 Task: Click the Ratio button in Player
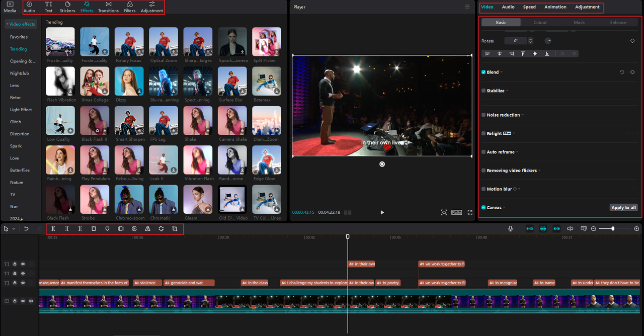point(456,212)
